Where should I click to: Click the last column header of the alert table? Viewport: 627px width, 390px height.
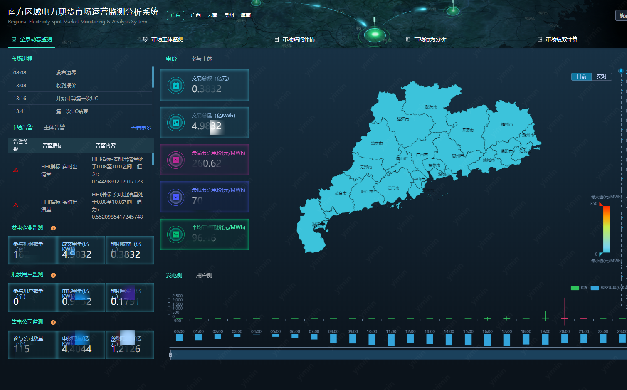(x=106, y=146)
